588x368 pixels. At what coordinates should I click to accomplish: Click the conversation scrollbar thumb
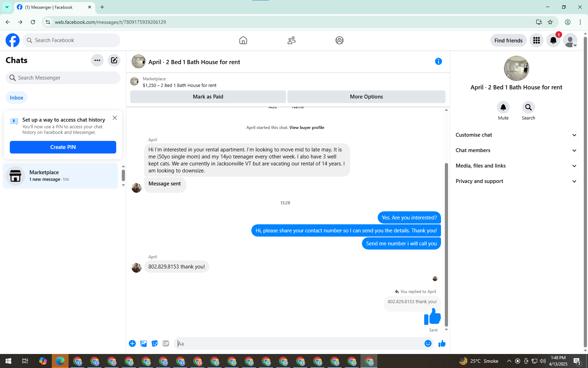coord(446,245)
